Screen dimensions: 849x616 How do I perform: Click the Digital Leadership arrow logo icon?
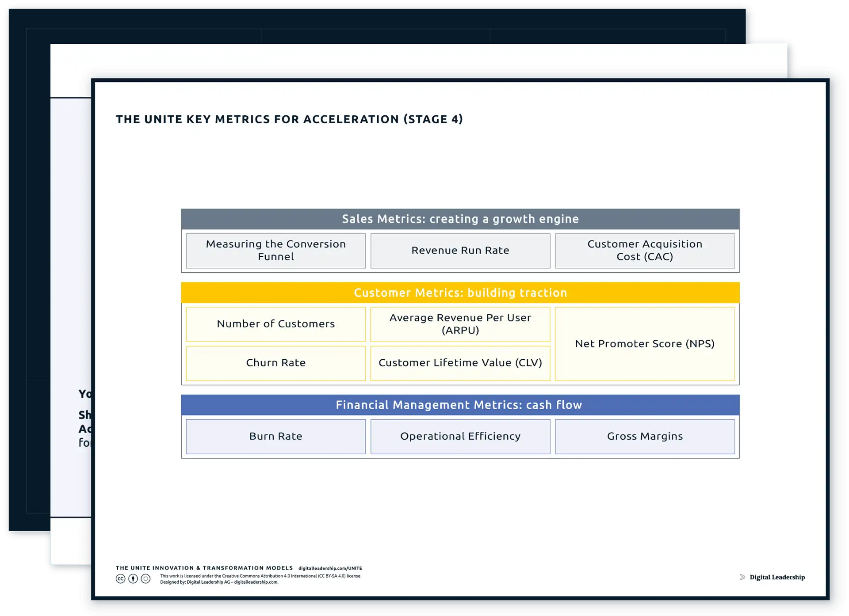[x=743, y=577]
